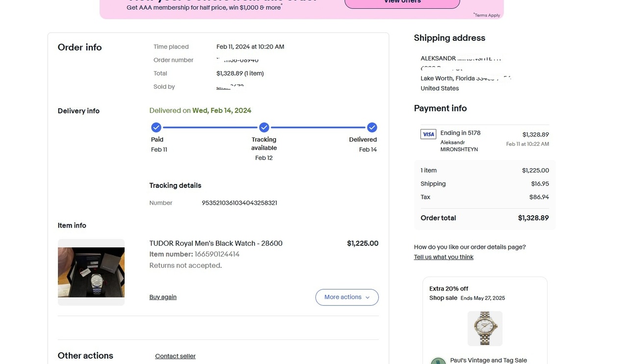Click the Delivered step checkmark icon

[x=372, y=128]
